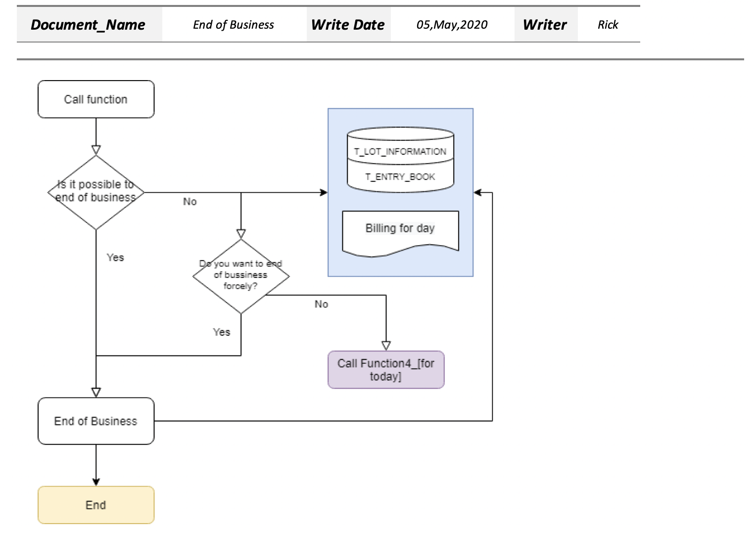756x533 pixels.
Task: Click the purple Call Function4_[for today] node
Action: 386,369
